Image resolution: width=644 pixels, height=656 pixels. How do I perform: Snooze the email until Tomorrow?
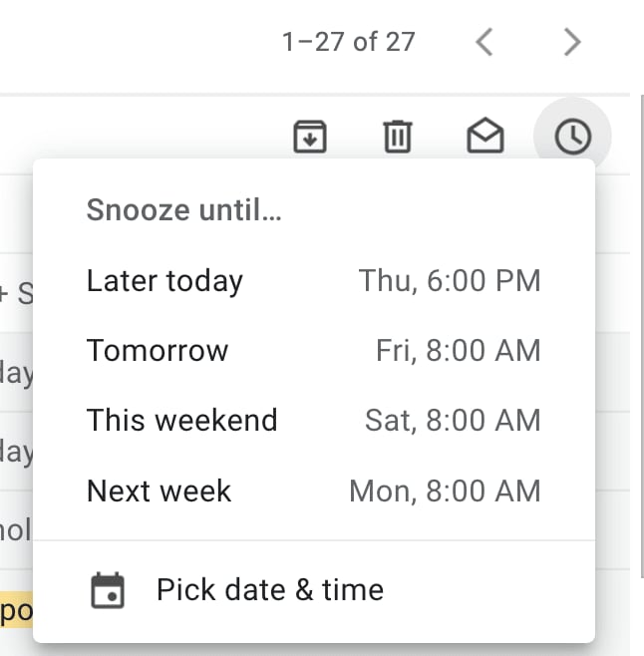[x=314, y=350]
